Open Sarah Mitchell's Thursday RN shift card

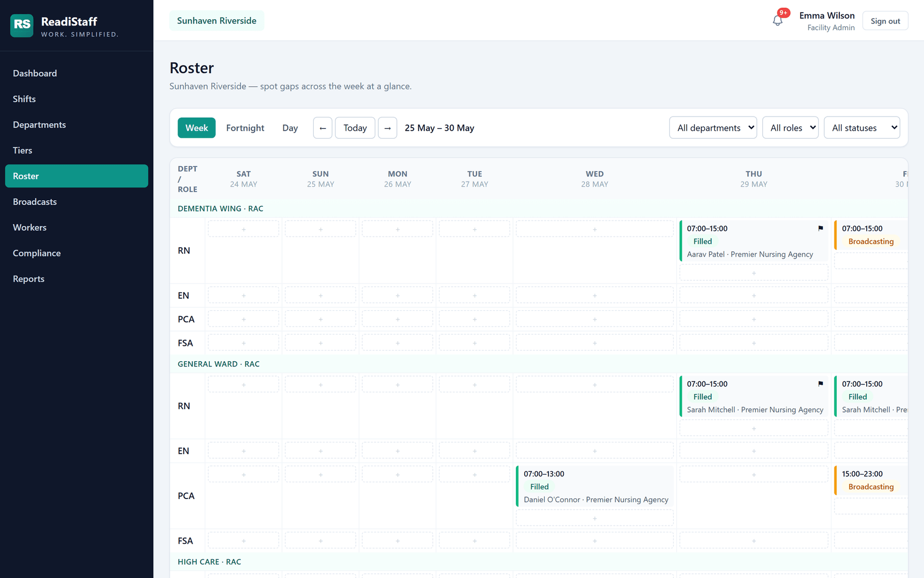coord(754,396)
